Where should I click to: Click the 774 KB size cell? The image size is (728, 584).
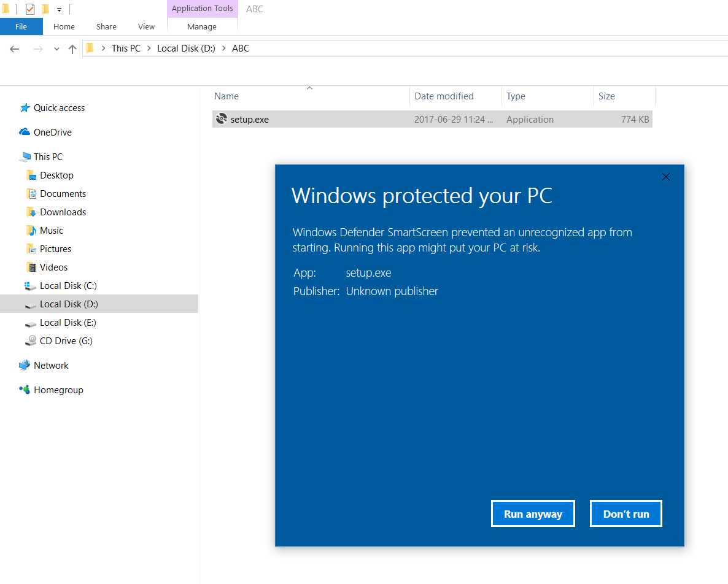tap(635, 120)
